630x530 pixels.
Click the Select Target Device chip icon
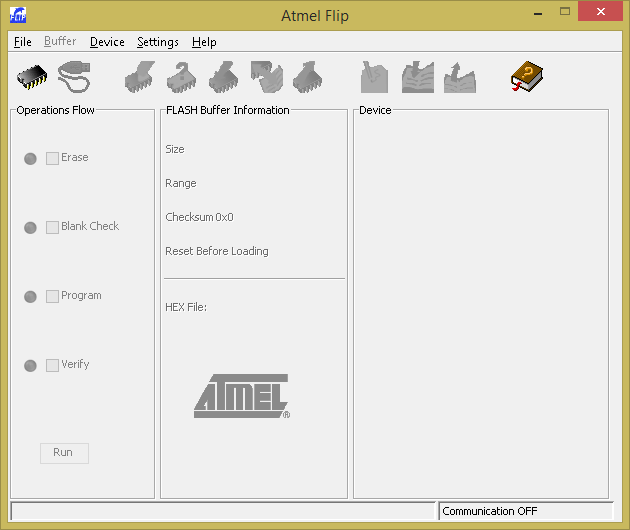tap(33, 76)
